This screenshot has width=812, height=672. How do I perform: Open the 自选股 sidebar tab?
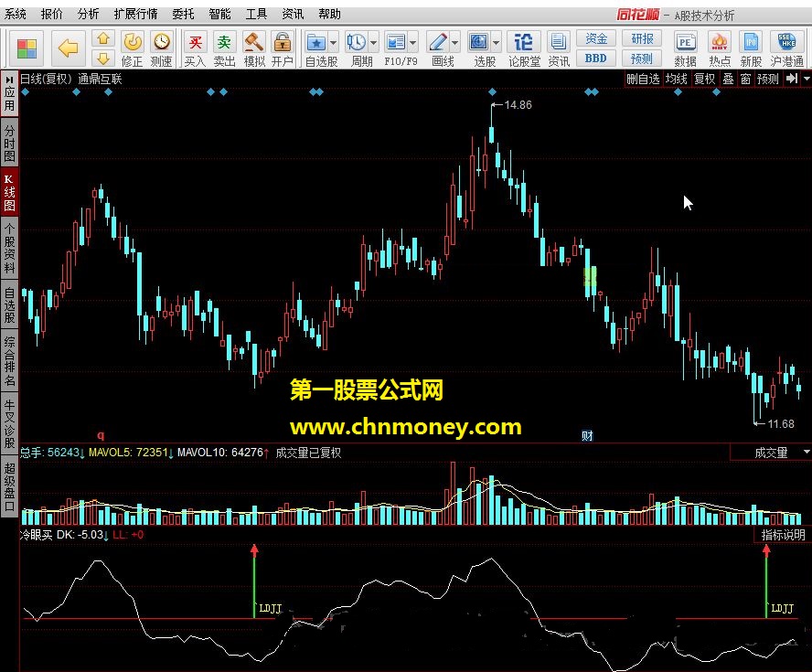pos(9,305)
